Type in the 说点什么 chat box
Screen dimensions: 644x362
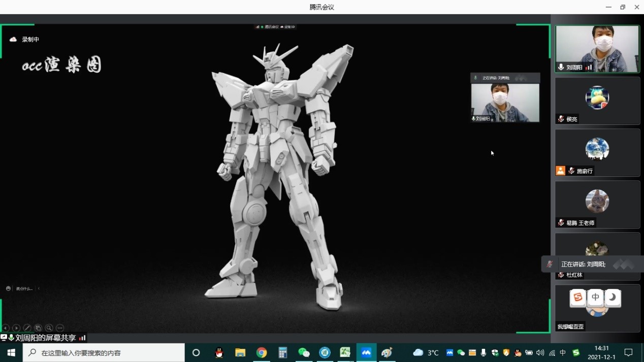point(24,288)
